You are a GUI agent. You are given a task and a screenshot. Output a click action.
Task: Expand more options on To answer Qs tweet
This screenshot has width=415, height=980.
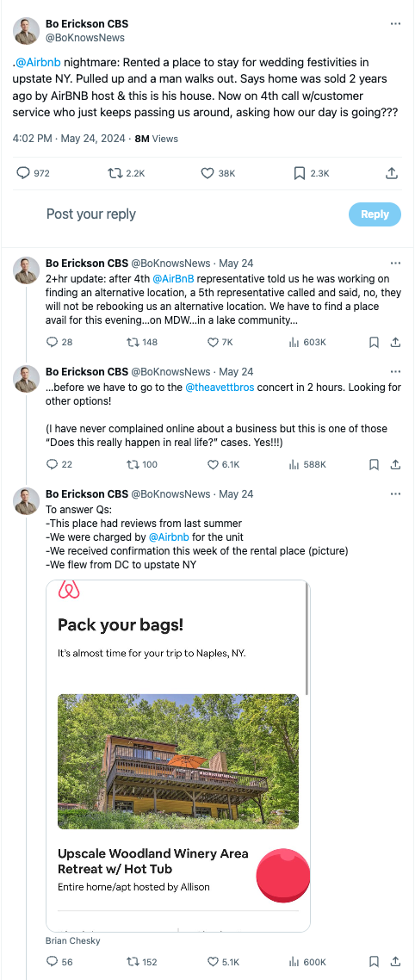coord(395,493)
